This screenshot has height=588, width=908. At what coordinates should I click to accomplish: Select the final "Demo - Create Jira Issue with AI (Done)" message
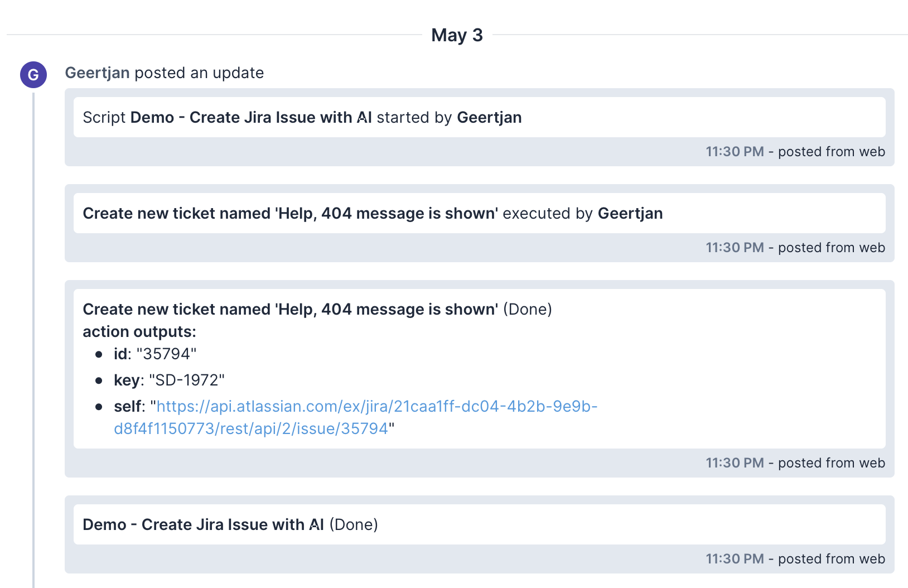tap(230, 525)
